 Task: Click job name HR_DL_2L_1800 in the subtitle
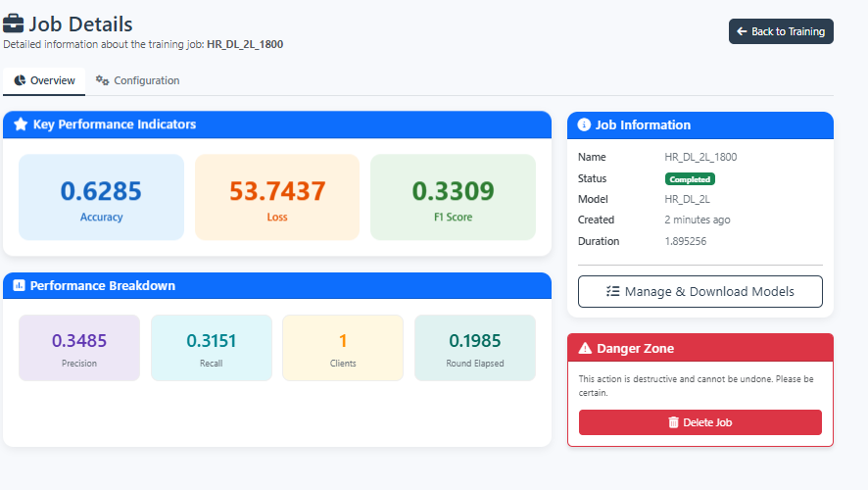245,44
